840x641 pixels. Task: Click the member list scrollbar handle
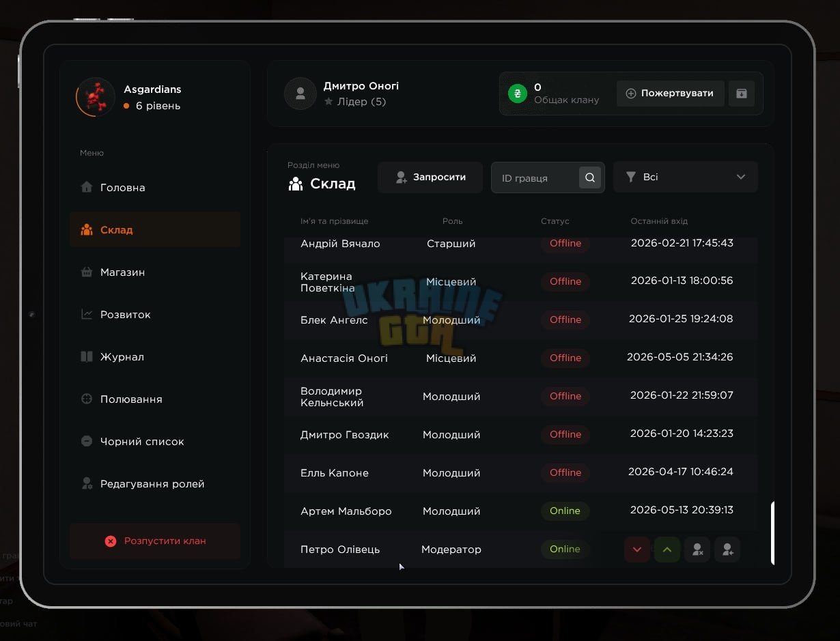pyautogui.click(x=773, y=533)
